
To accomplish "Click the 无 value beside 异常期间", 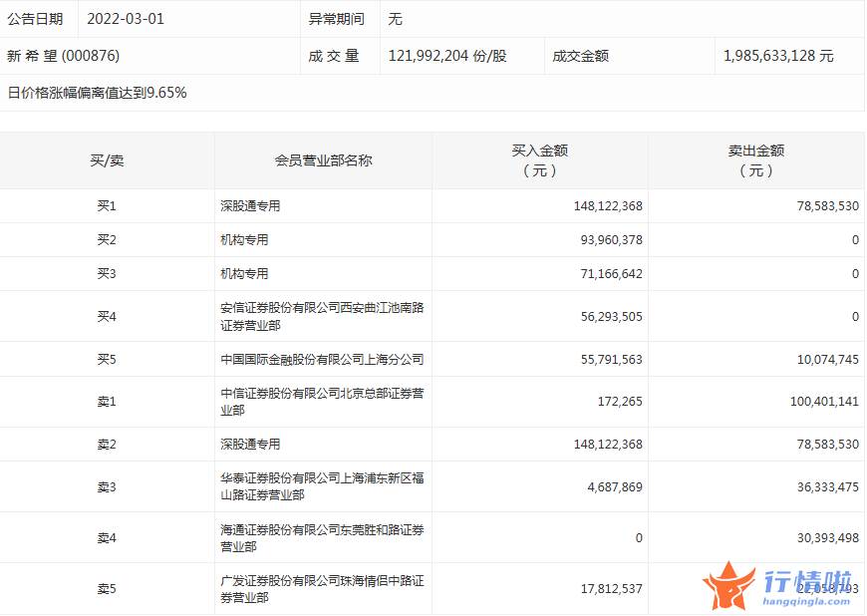I will 395,19.
